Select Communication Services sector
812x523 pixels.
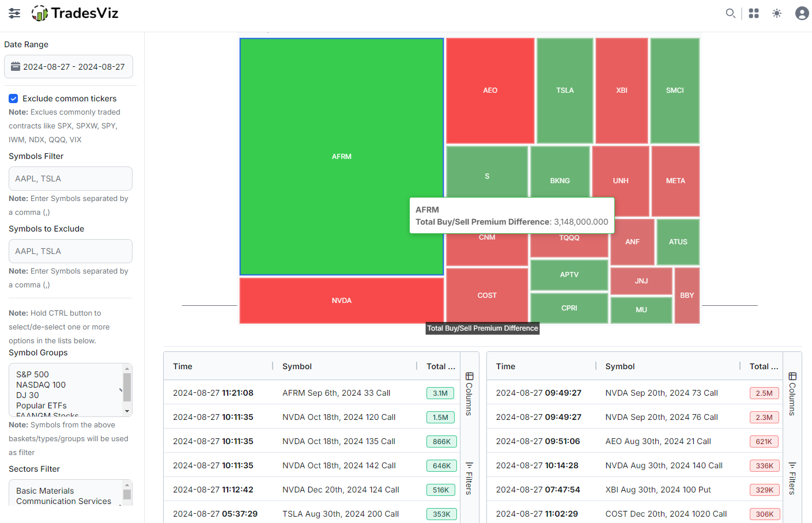point(63,501)
